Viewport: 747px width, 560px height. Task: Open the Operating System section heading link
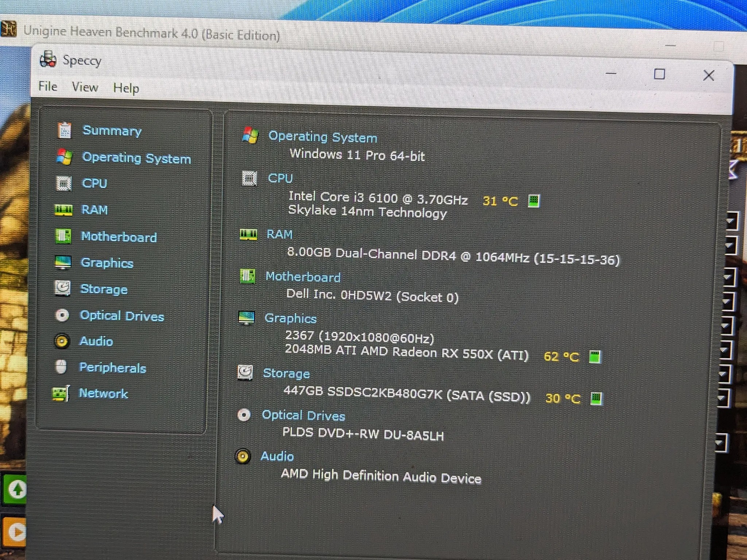tap(323, 137)
